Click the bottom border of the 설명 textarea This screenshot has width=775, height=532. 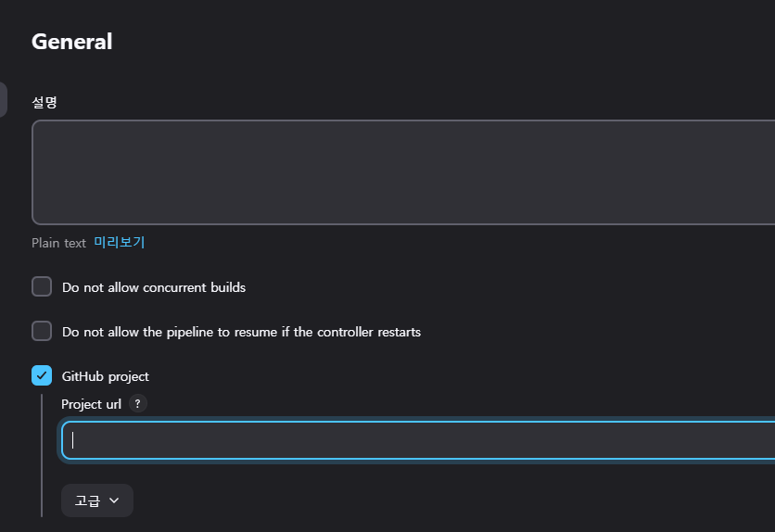click(403, 224)
